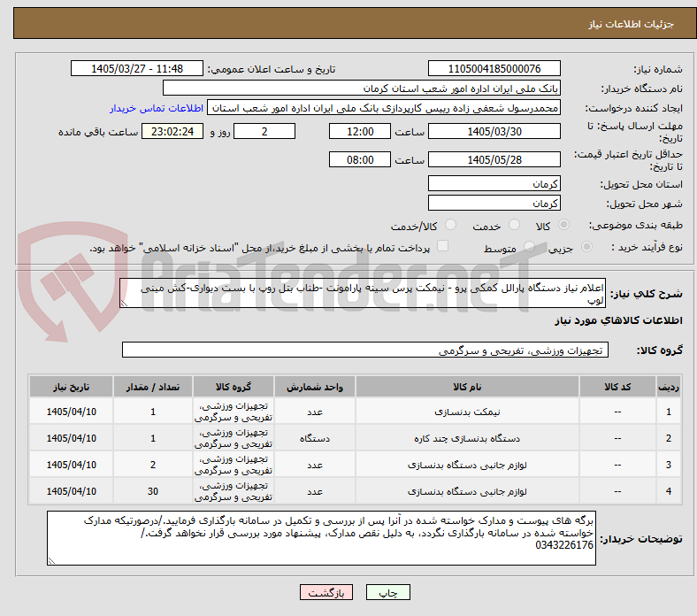Screen dimensions: 697x616
Task: Click the شرح کلی نیاز description textarea
Action: (363, 294)
